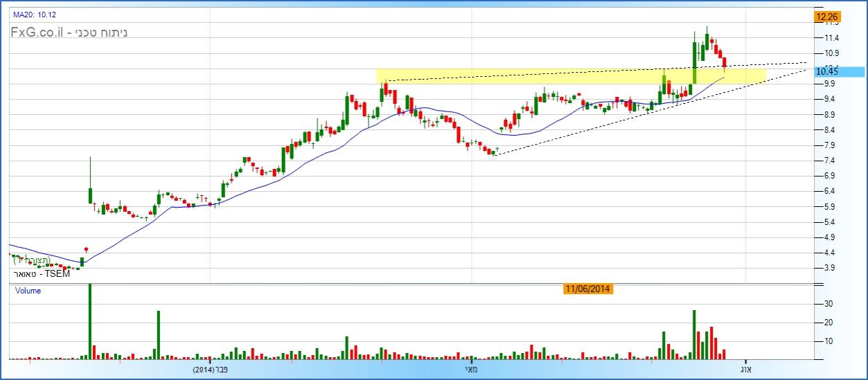Select the orange 11/06/2014 date marker

click(587, 289)
